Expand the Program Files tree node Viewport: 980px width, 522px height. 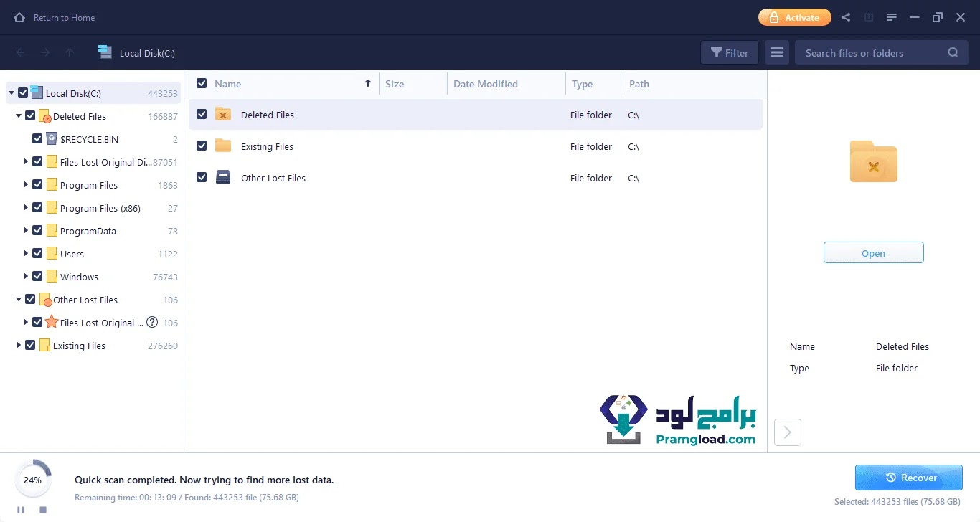pos(27,185)
